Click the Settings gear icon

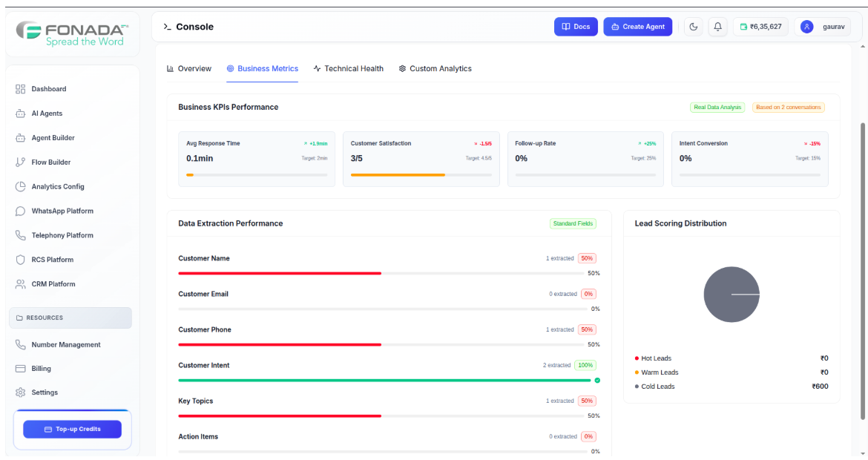point(21,392)
